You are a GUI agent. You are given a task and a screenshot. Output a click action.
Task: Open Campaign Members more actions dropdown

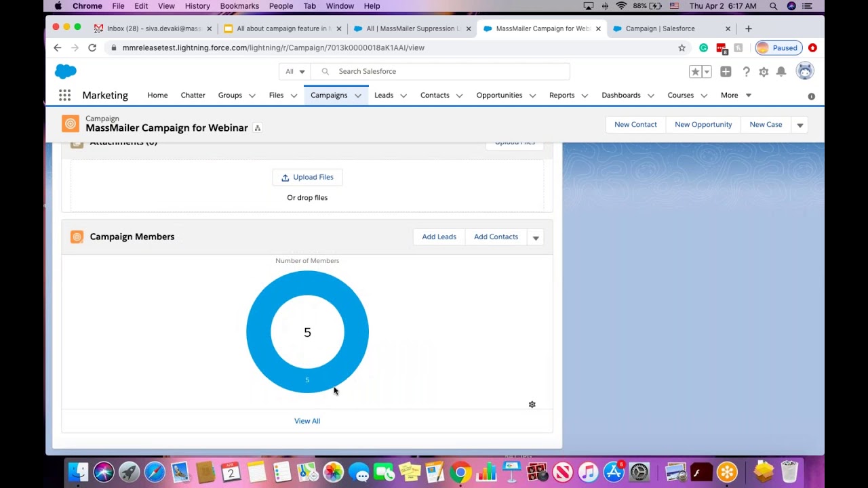tap(536, 237)
